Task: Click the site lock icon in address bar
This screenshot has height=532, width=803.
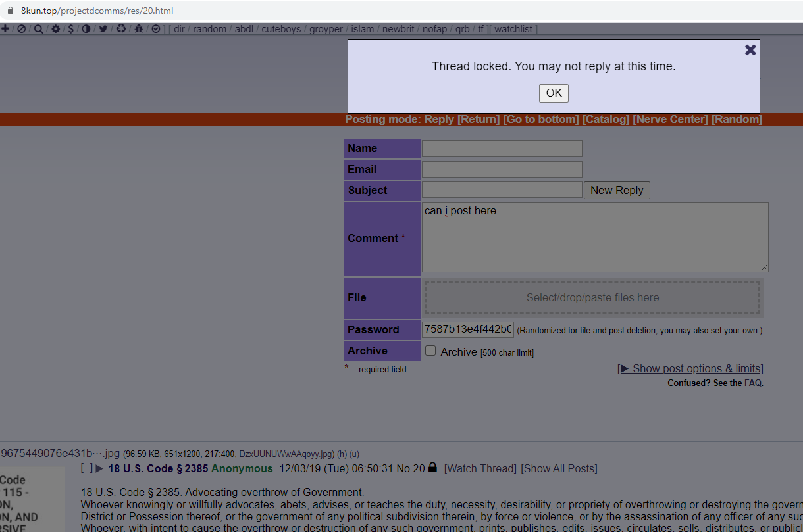Action: [x=10, y=11]
